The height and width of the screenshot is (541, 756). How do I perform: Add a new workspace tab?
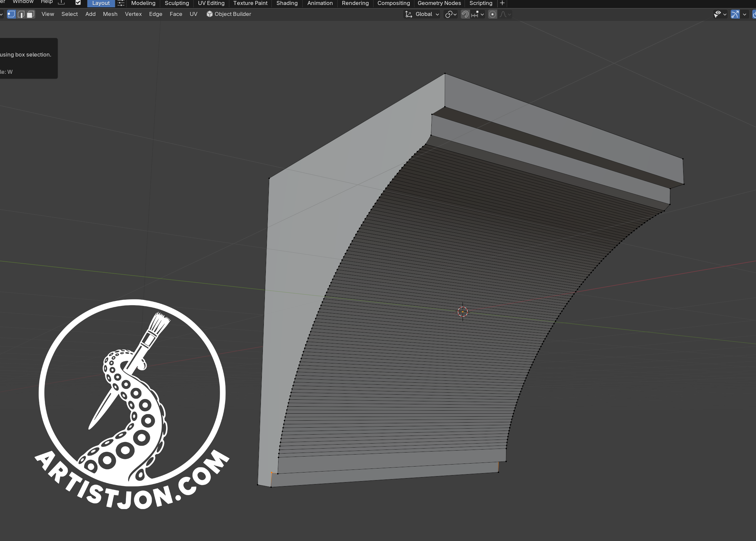pos(502,3)
